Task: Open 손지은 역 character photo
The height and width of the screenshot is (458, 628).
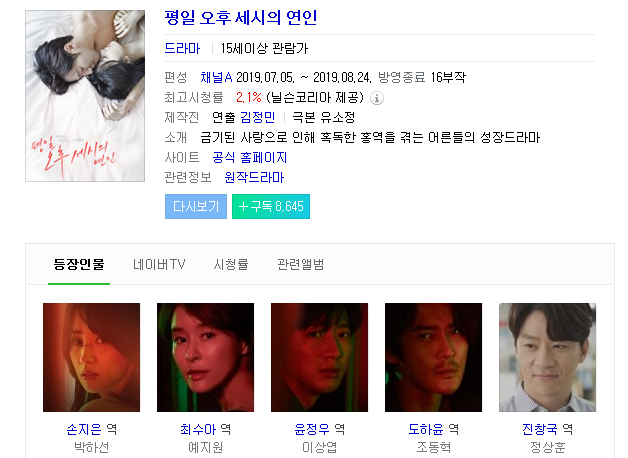Action: pos(92,358)
